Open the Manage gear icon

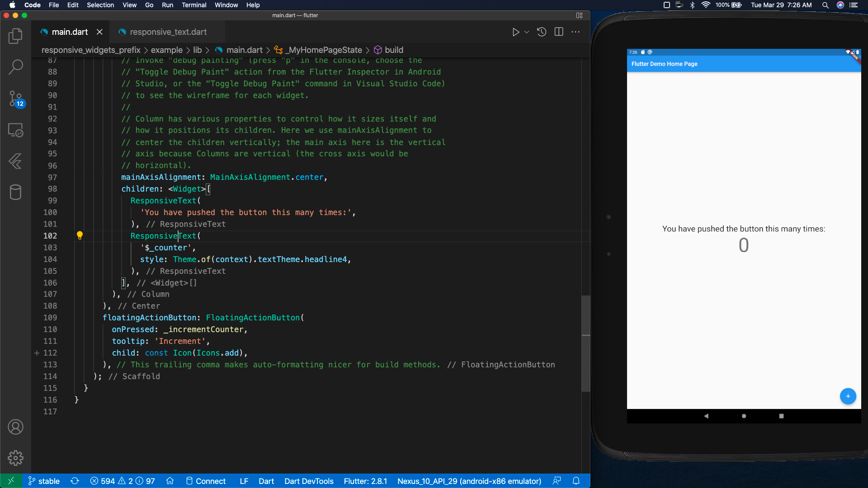(x=15, y=458)
